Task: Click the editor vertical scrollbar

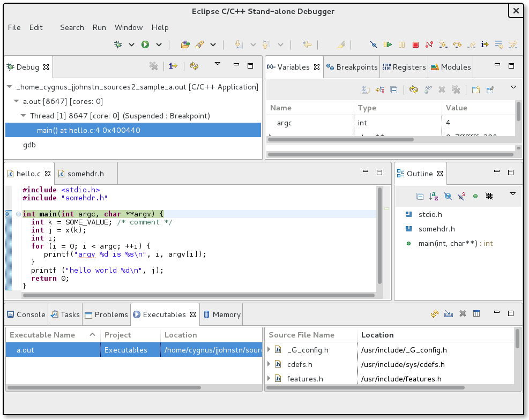Action: pyautogui.click(x=379, y=236)
